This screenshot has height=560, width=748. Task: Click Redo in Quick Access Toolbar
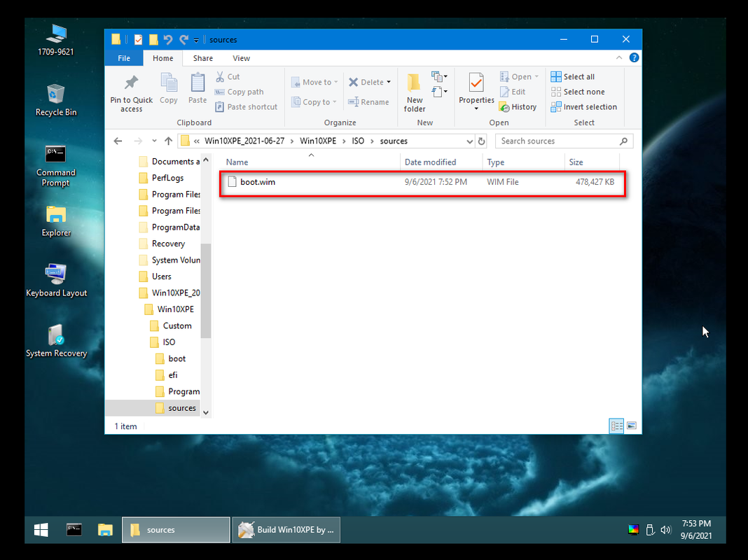click(x=183, y=40)
